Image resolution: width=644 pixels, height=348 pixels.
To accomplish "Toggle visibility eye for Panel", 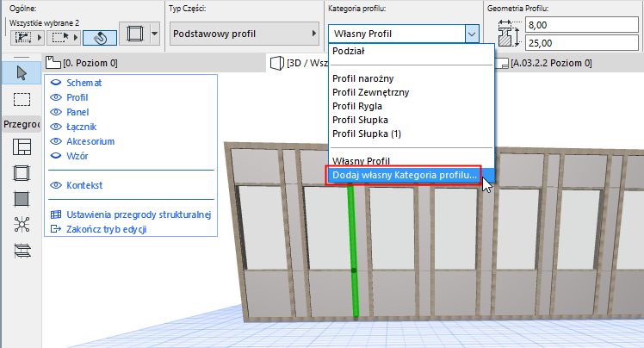I will click(x=55, y=112).
